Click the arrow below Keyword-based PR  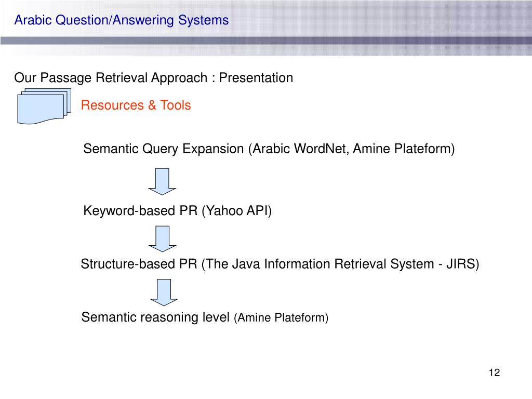click(163, 239)
